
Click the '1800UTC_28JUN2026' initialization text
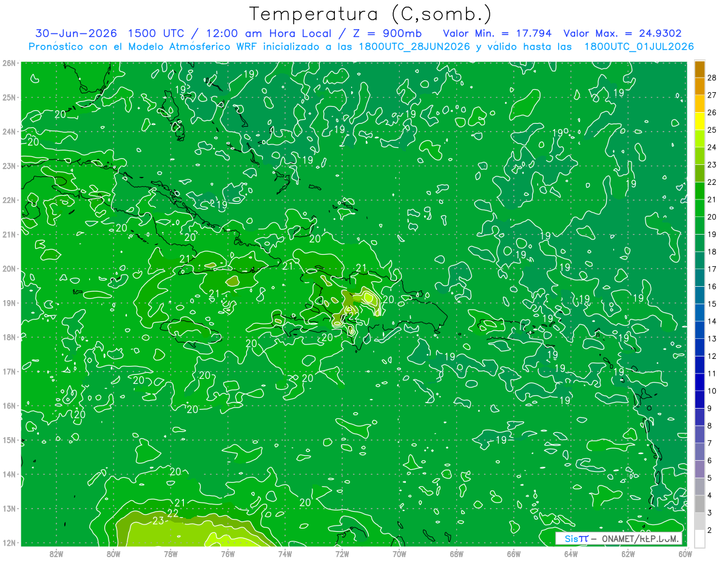(414, 47)
